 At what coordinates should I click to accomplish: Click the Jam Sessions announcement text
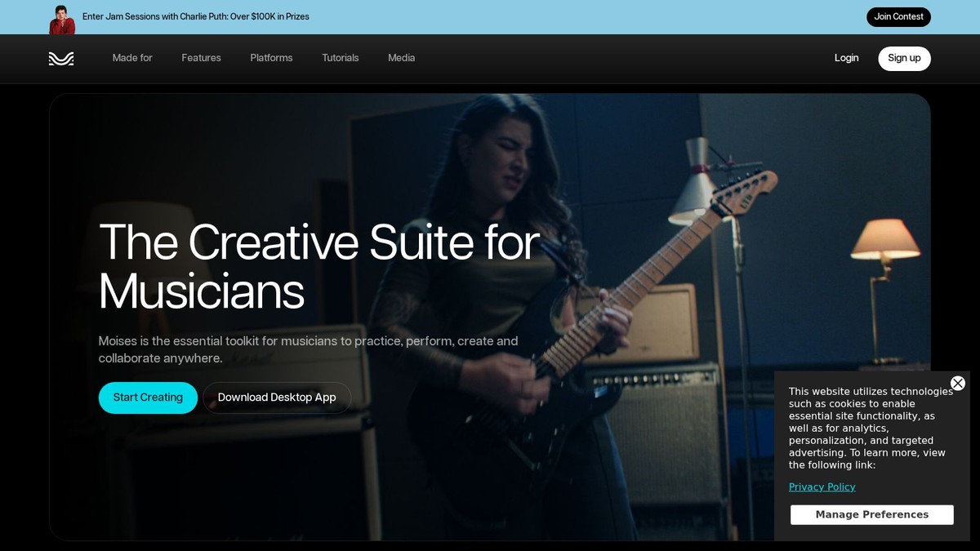(194, 16)
